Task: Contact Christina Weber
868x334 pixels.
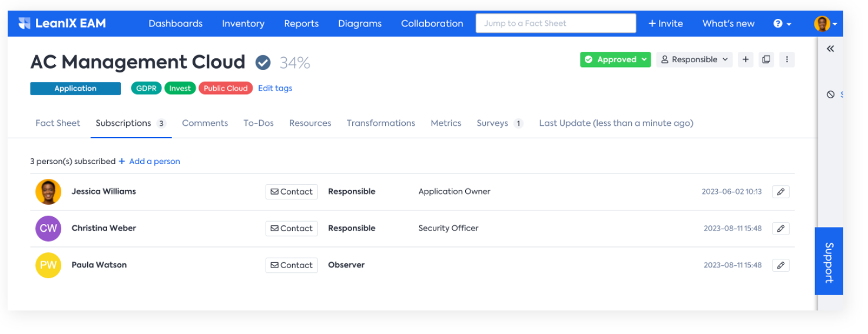Action: (291, 228)
